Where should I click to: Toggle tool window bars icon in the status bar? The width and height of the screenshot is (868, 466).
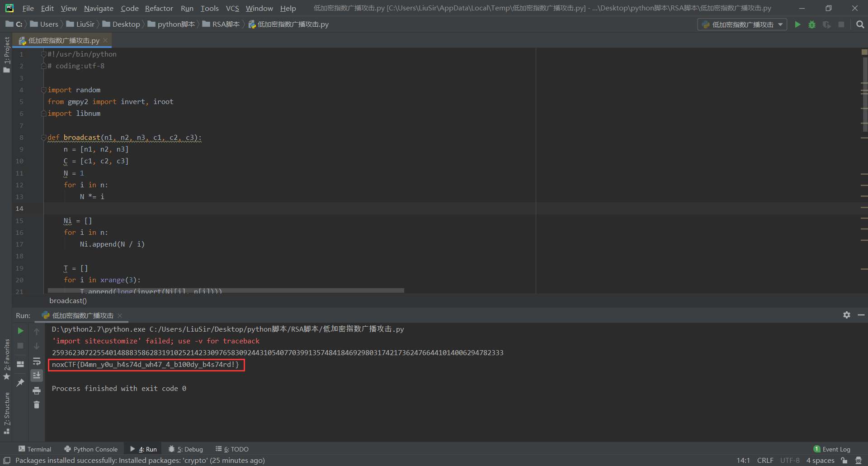pyautogui.click(x=7, y=461)
